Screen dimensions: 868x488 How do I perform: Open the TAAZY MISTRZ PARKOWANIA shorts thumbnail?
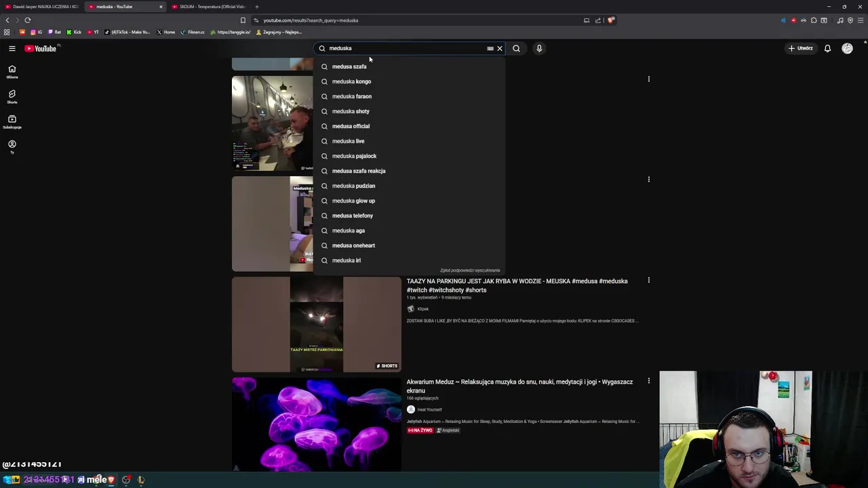[x=317, y=324]
